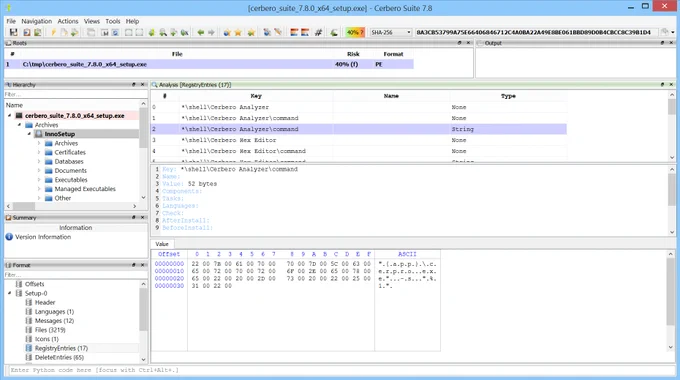
Task: Select row 3 *\shell\Cerbero Hex Editor
Action: (x=359, y=140)
